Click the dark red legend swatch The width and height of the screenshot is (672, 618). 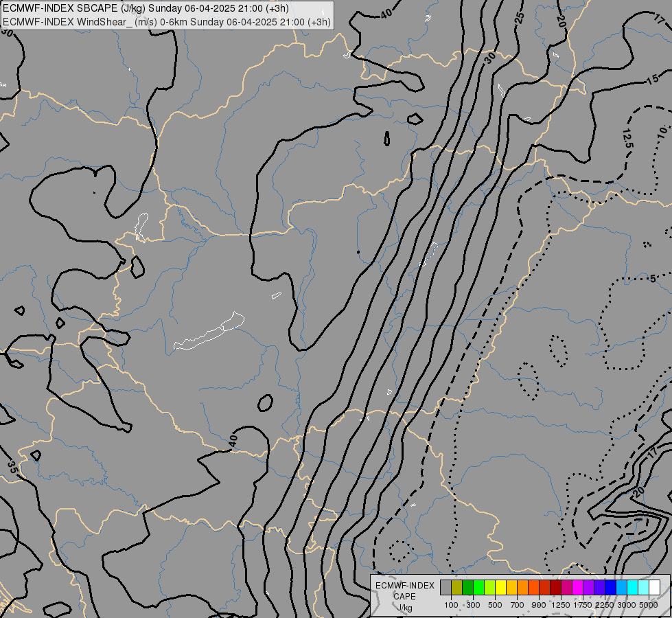click(555, 588)
